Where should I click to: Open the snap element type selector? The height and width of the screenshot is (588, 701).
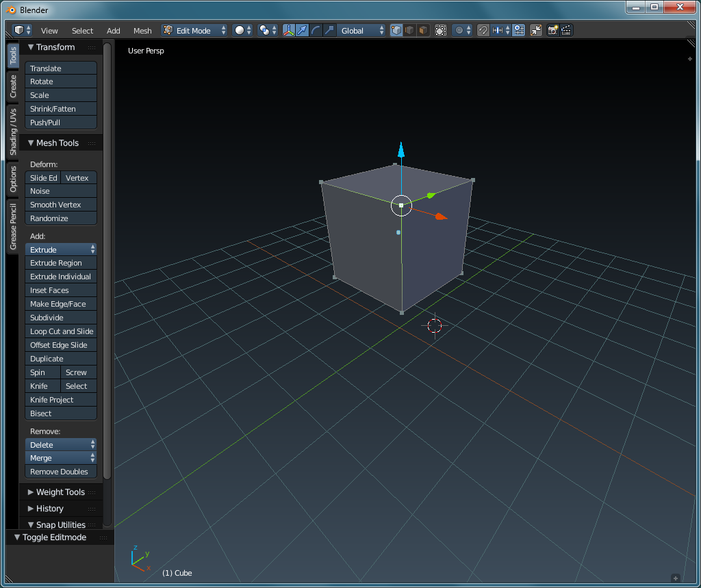(x=500, y=30)
